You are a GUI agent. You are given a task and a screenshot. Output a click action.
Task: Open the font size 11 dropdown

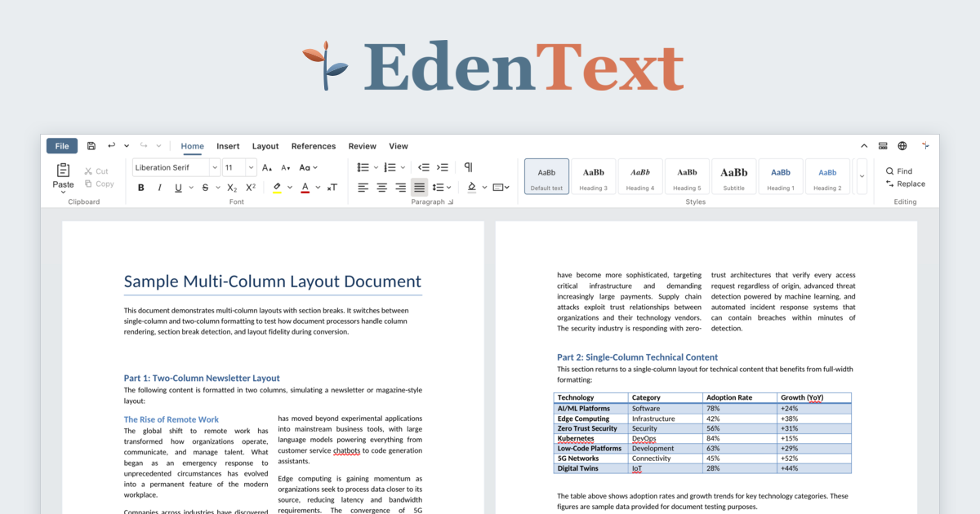[252, 167]
